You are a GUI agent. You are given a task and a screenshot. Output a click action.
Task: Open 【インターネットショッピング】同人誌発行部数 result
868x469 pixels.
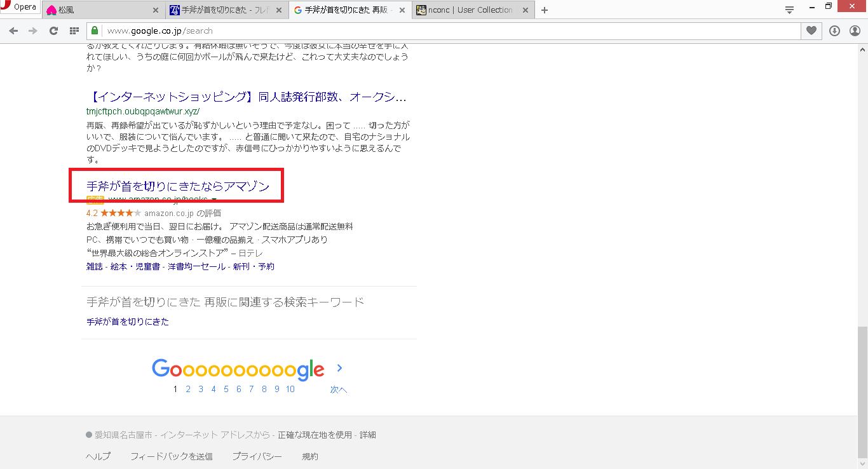pos(247,97)
